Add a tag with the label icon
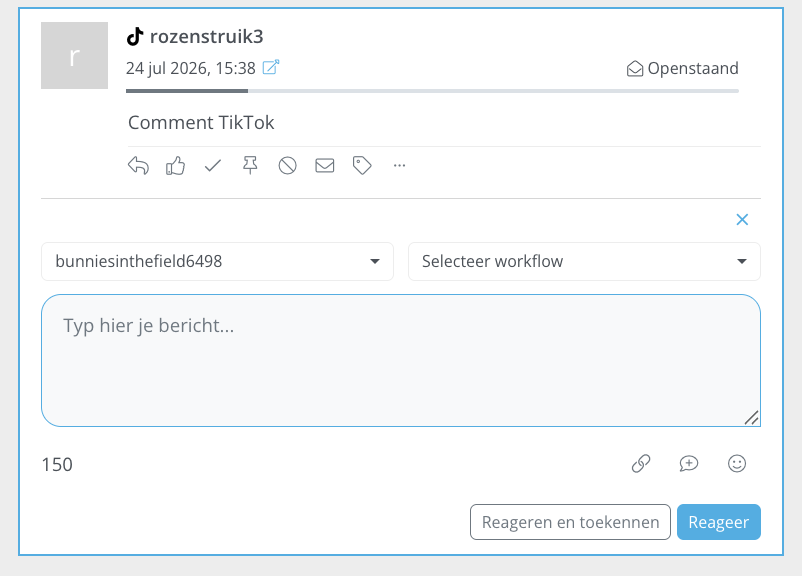This screenshot has width=802, height=576. coord(362,166)
